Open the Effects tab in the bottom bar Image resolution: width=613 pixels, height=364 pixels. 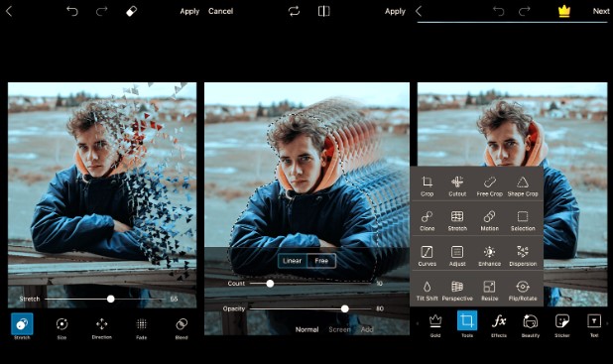click(499, 325)
